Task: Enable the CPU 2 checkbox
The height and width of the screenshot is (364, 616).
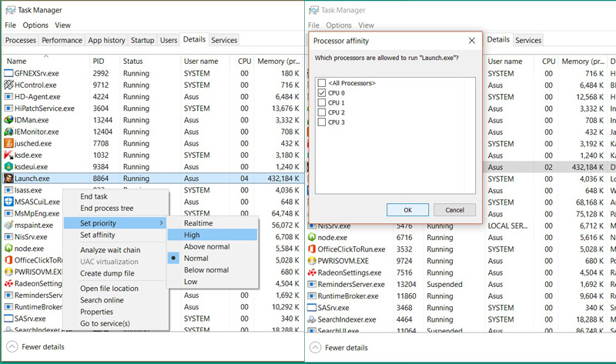Action: point(322,112)
